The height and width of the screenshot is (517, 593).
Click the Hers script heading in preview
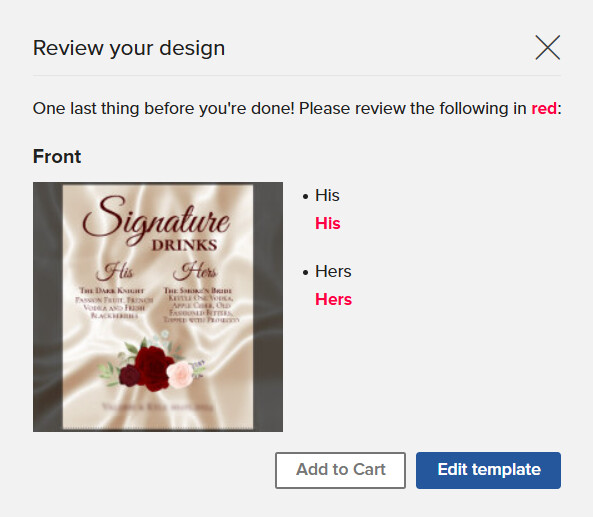pos(195,270)
